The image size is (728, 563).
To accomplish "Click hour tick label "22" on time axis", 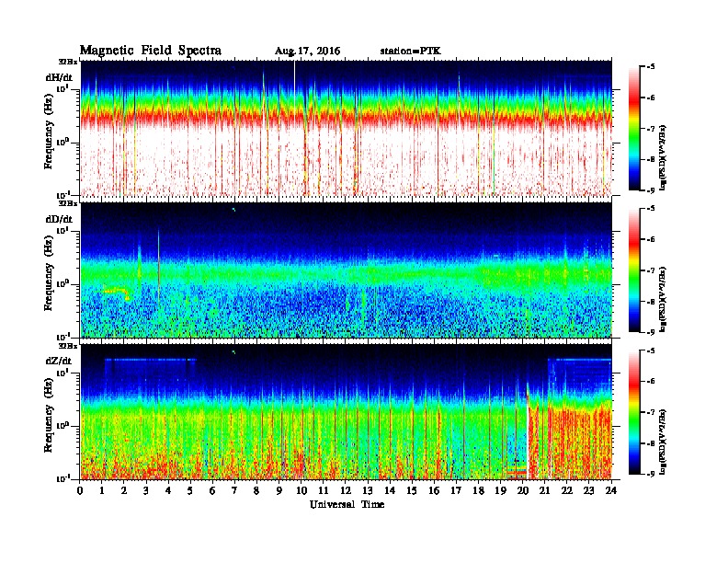I will click(x=567, y=490).
